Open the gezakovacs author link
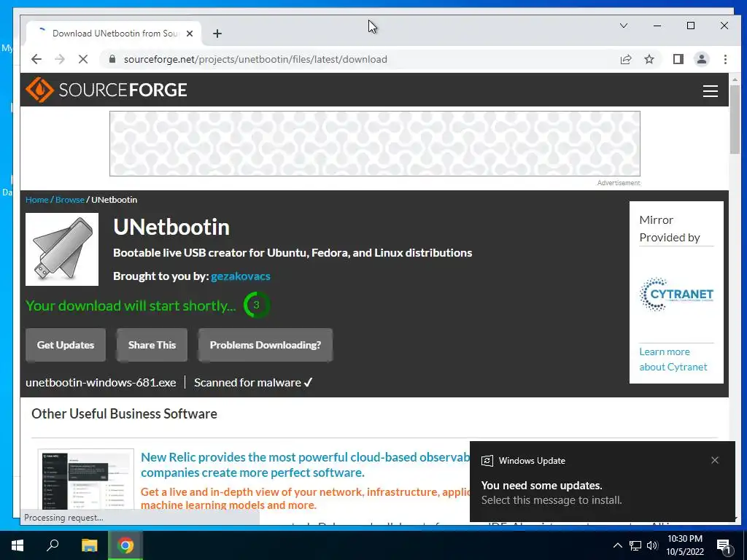Image resolution: width=747 pixels, height=560 pixels. (241, 276)
